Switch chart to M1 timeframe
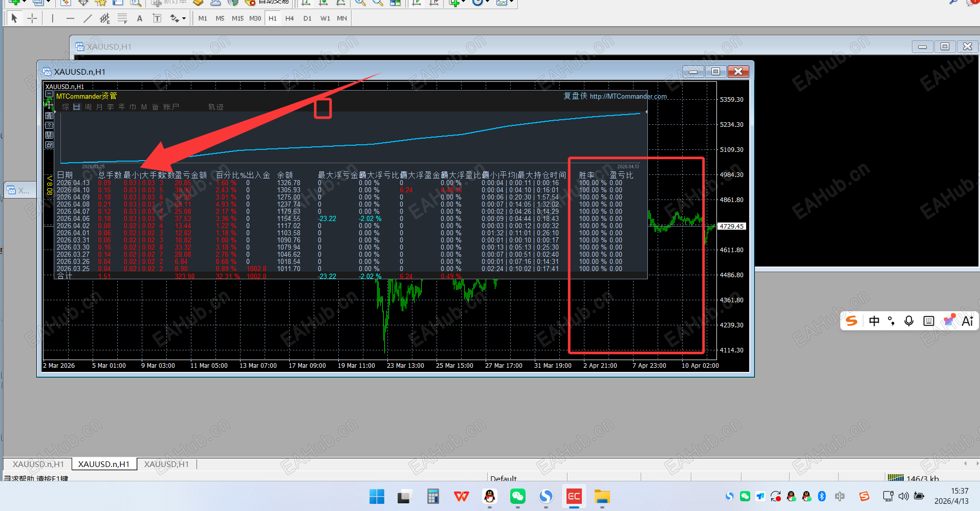The image size is (980, 511). 203,18
